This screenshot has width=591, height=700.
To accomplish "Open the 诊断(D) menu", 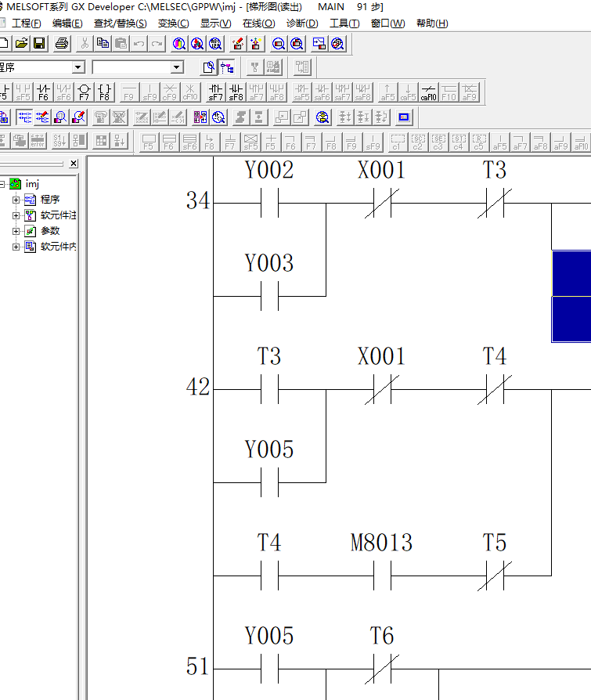I will tap(302, 23).
